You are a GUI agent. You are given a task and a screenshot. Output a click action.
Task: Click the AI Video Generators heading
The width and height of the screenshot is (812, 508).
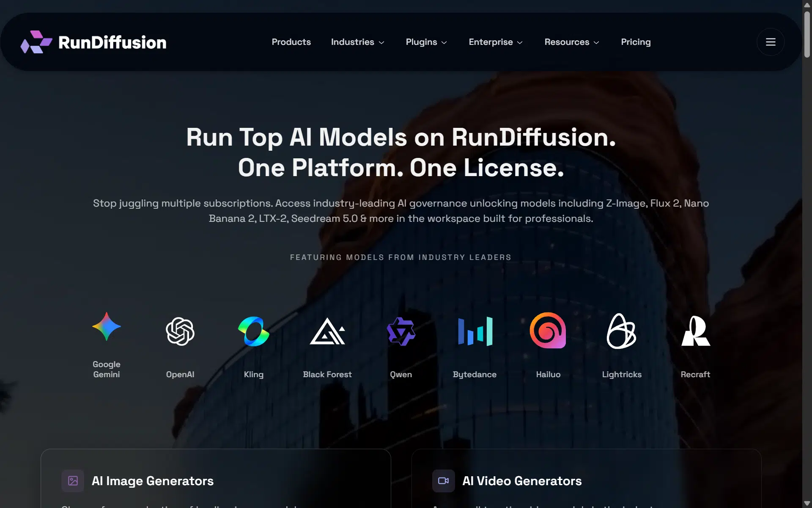click(x=522, y=481)
